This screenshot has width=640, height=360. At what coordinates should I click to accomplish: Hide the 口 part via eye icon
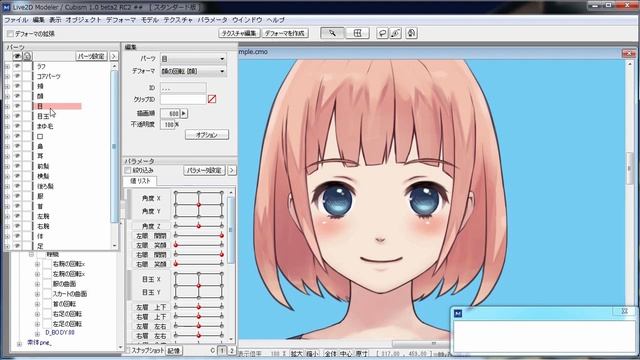(x=17, y=136)
